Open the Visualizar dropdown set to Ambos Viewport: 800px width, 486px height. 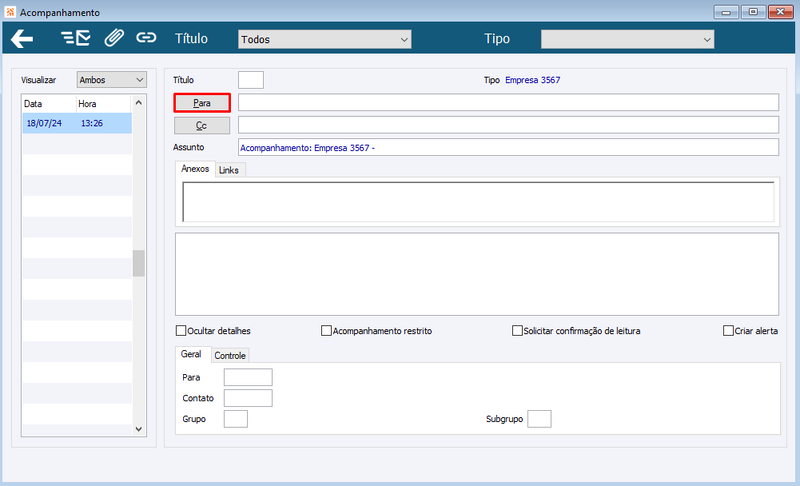coord(112,80)
